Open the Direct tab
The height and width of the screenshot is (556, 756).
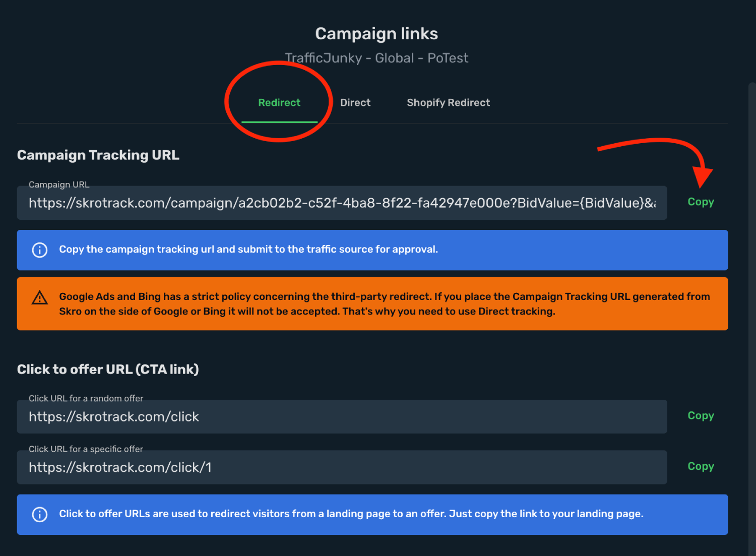point(355,103)
